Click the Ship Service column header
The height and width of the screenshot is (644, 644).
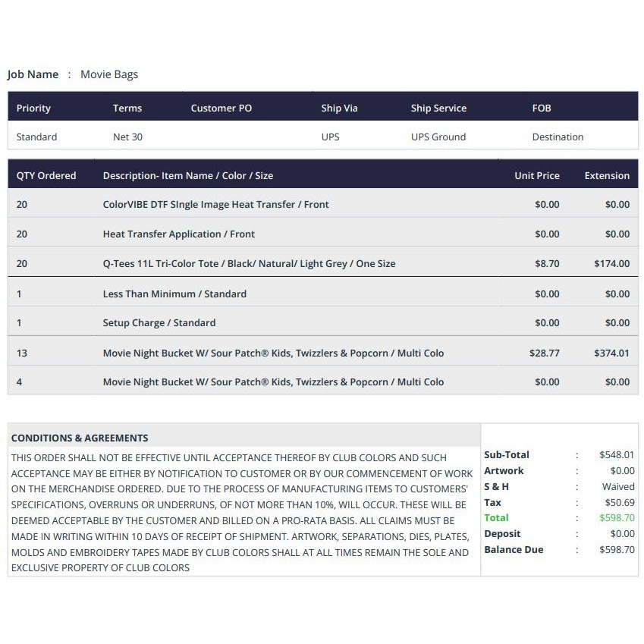438,108
